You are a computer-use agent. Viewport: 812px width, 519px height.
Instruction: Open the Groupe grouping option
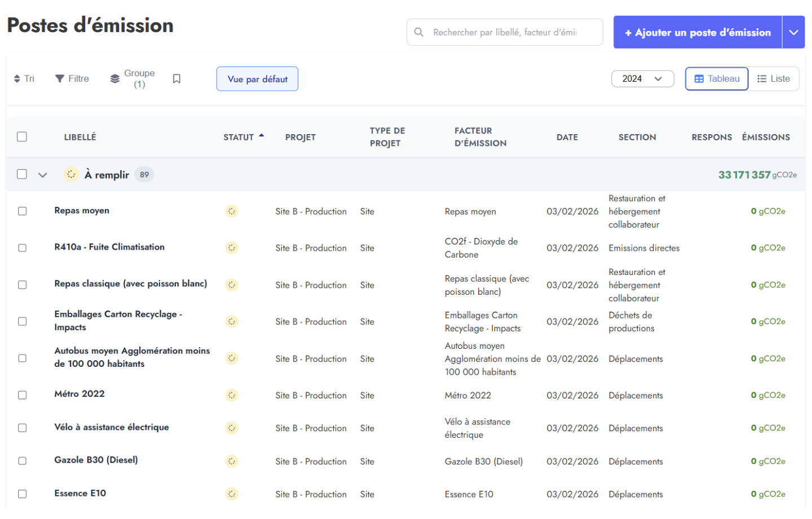[133, 79]
